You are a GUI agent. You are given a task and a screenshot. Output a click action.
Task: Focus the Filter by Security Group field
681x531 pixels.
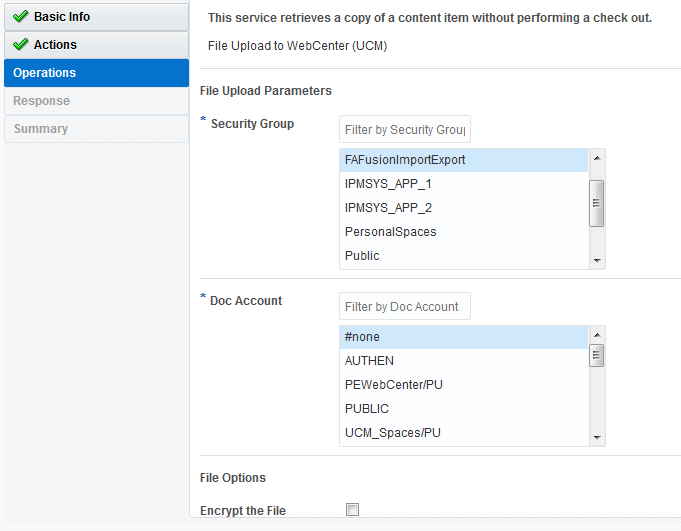point(405,129)
